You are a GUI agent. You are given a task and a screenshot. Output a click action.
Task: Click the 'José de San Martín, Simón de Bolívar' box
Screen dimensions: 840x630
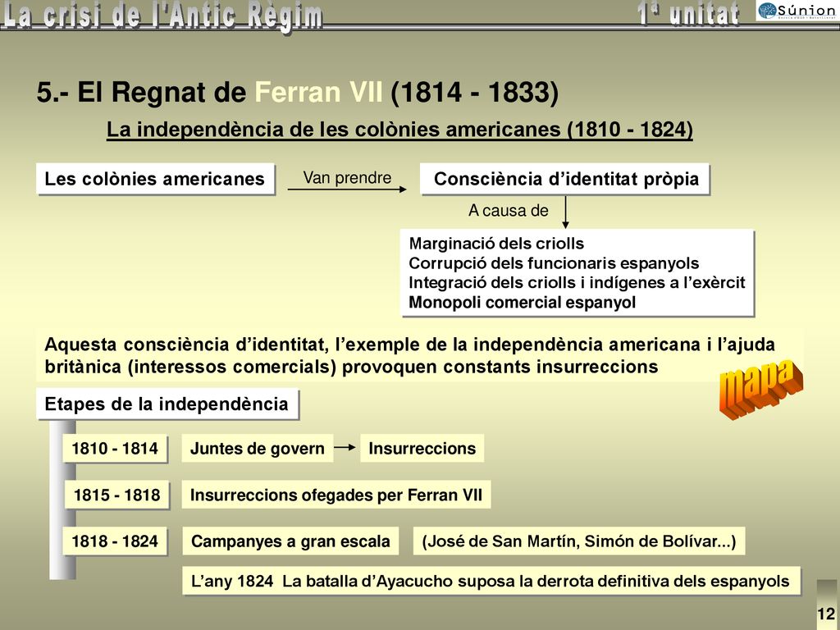579,541
